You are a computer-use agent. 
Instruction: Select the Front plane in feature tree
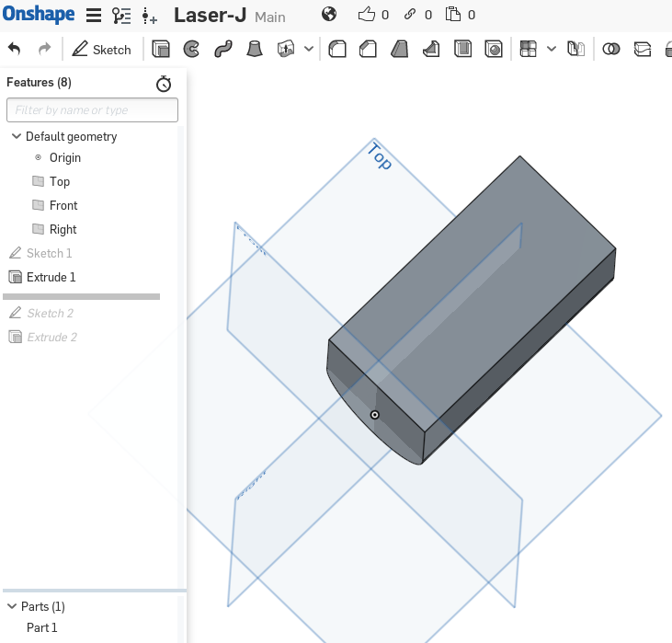(x=63, y=205)
